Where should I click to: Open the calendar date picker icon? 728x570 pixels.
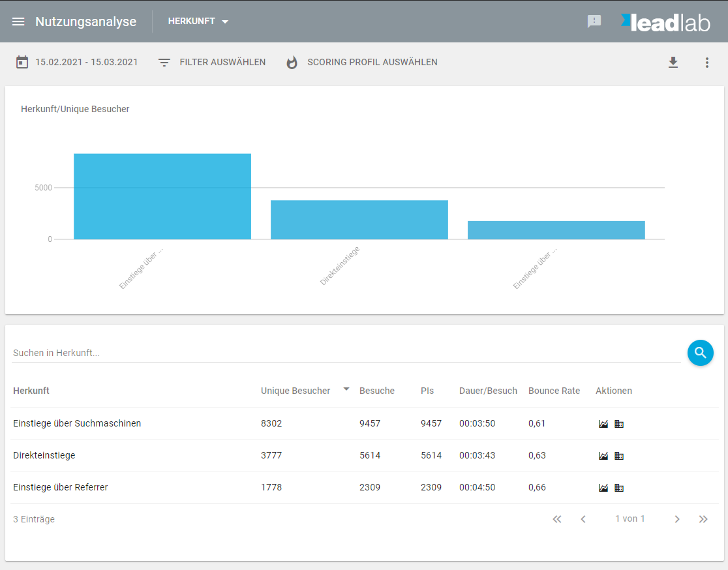coord(22,62)
